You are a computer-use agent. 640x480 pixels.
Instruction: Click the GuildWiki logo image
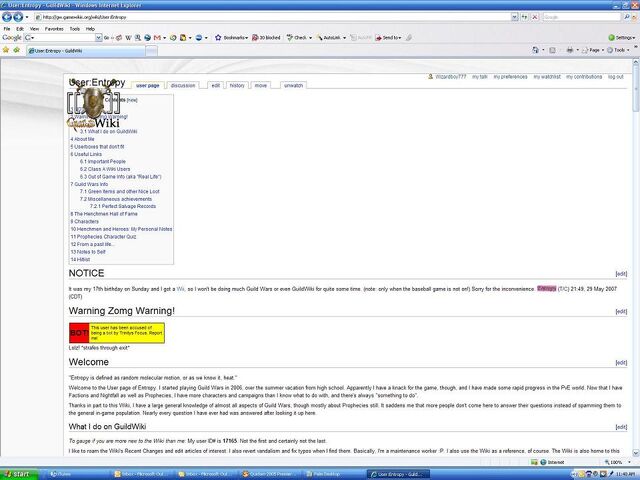click(x=94, y=104)
